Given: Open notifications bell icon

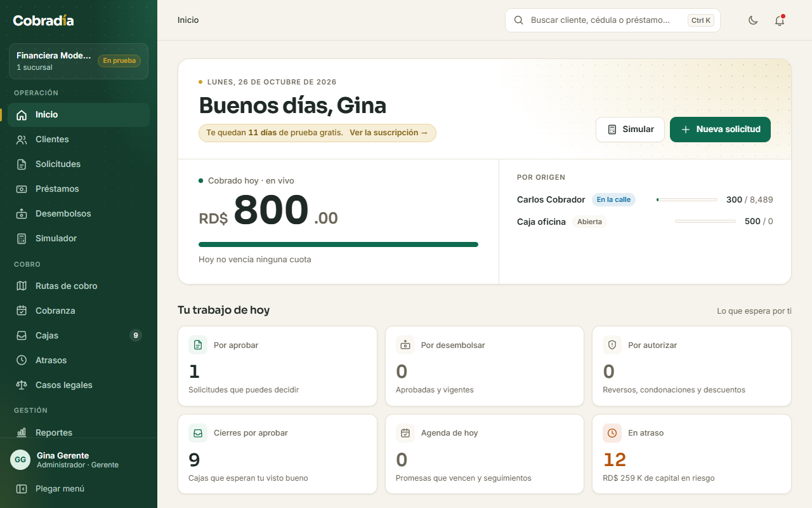Looking at the screenshot, I should coord(780,20).
